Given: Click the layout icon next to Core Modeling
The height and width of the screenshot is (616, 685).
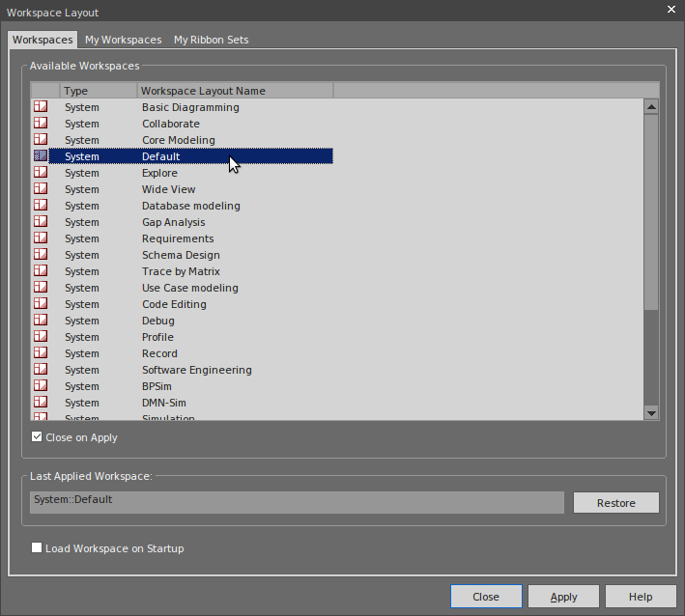Looking at the screenshot, I should click(41, 140).
